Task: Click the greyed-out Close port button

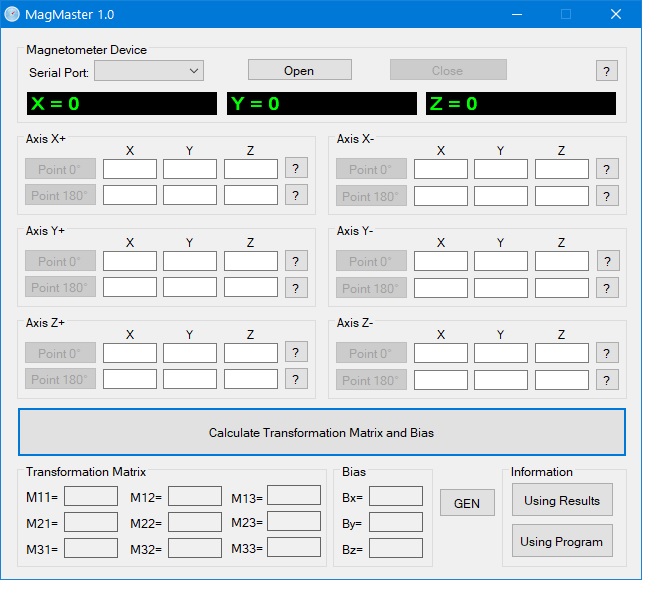Action: coord(448,70)
